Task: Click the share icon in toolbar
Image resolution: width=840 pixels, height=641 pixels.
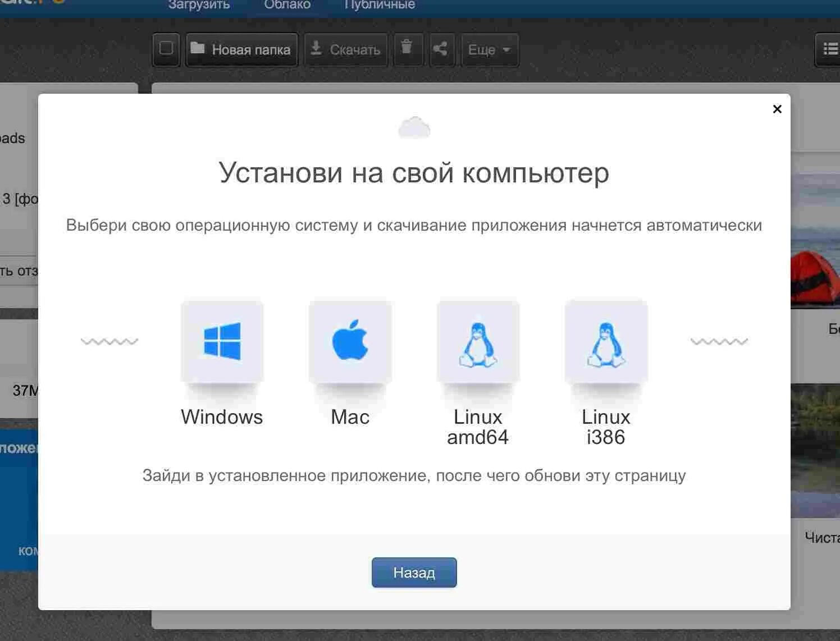Action: [441, 49]
